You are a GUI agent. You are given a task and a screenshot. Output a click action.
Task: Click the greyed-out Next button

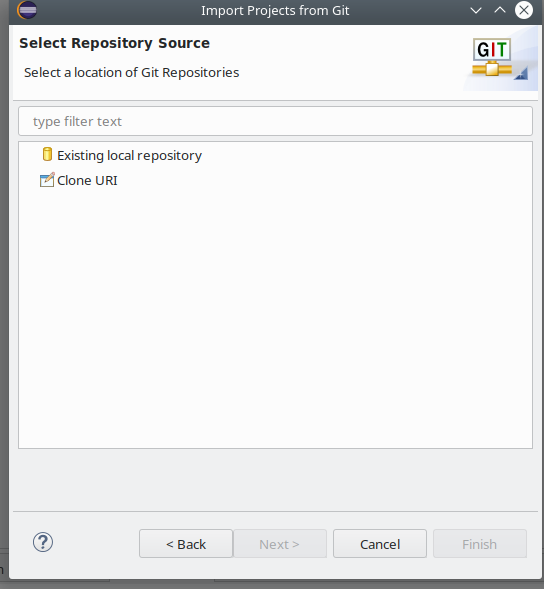(x=280, y=544)
